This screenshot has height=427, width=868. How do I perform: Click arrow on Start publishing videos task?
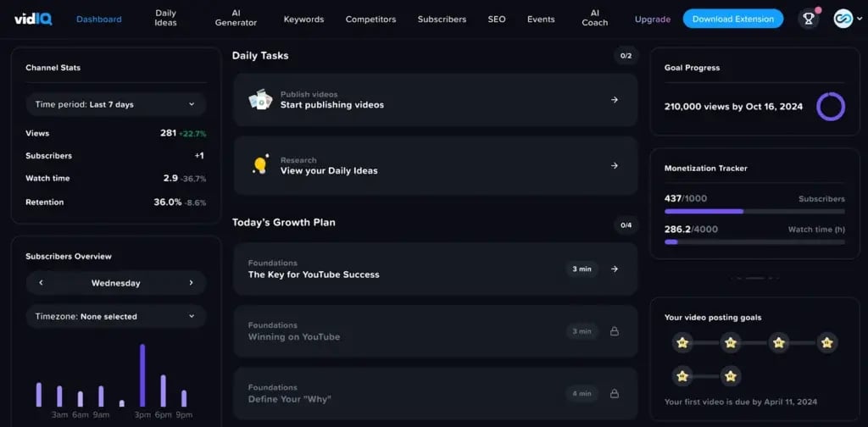[x=615, y=100]
